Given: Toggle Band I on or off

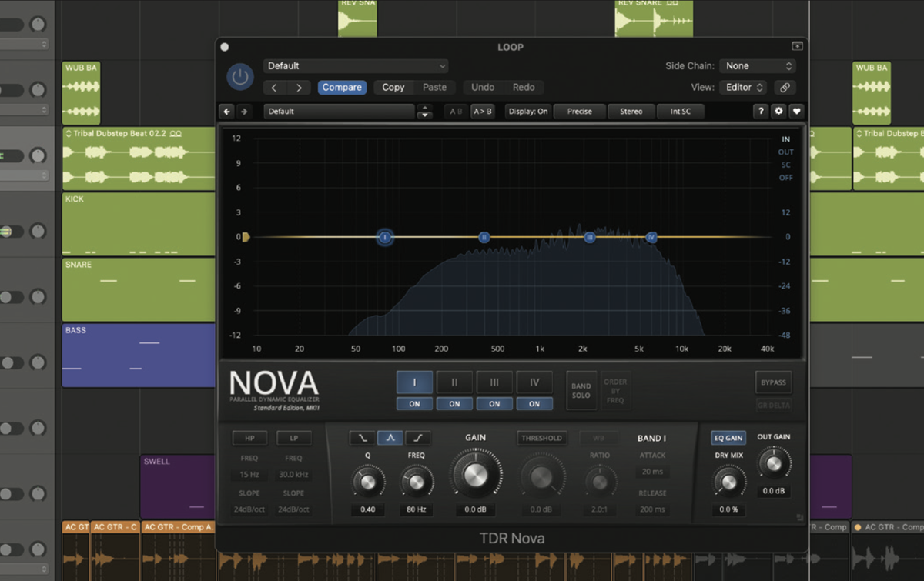Looking at the screenshot, I should (414, 403).
